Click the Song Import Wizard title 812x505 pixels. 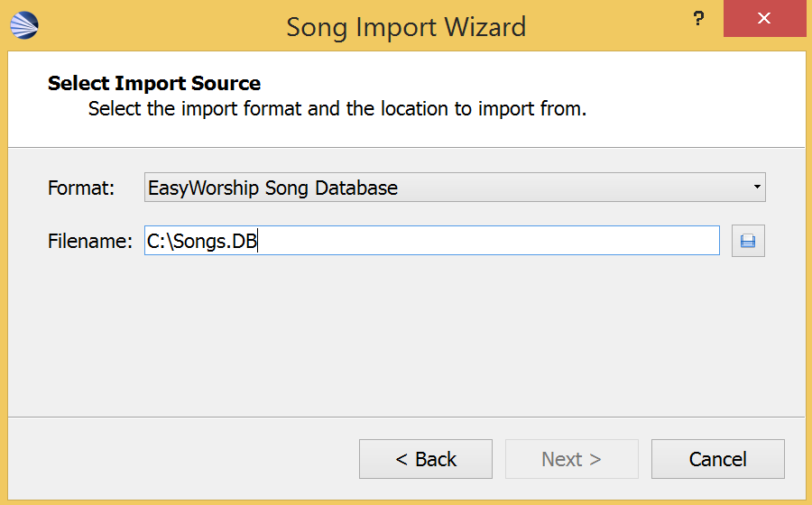tap(406, 27)
